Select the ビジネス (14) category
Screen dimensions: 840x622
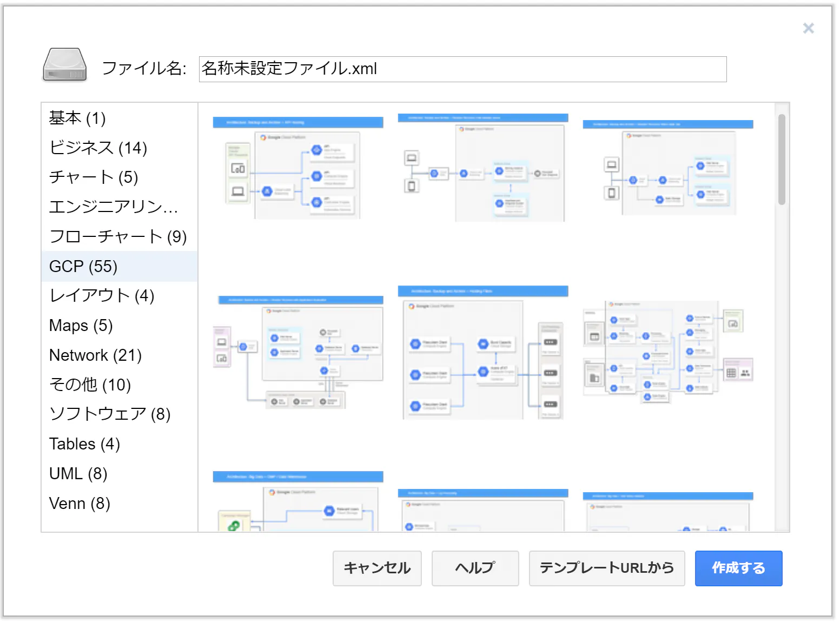pos(120,148)
